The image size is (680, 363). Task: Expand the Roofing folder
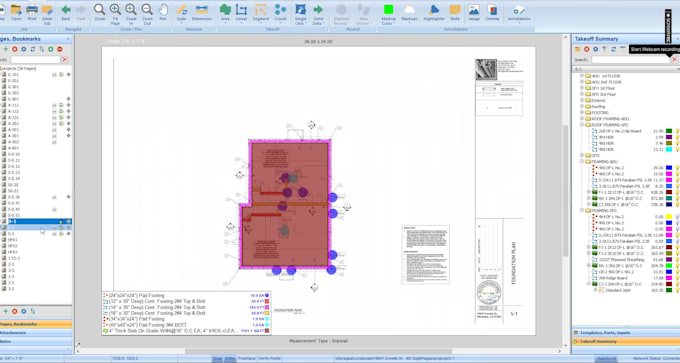pyautogui.click(x=582, y=106)
